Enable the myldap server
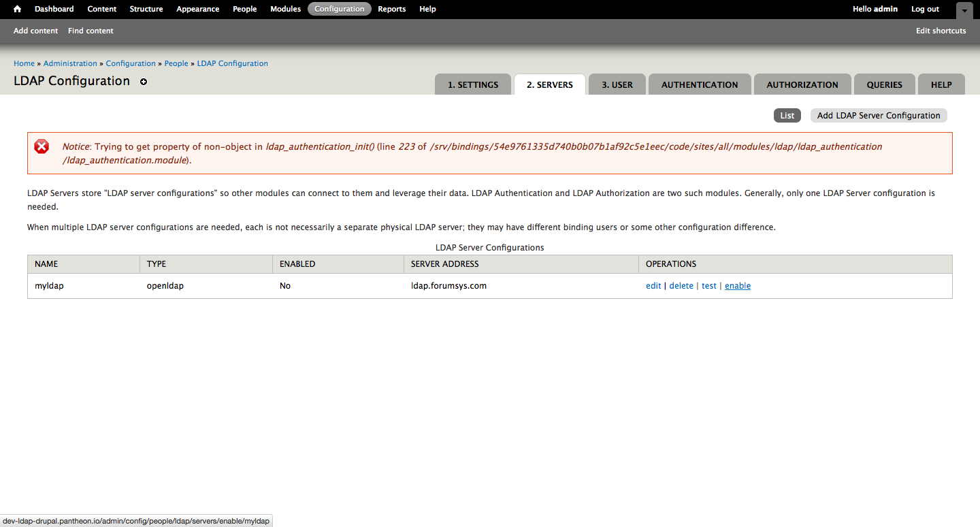 [x=738, y=286]
